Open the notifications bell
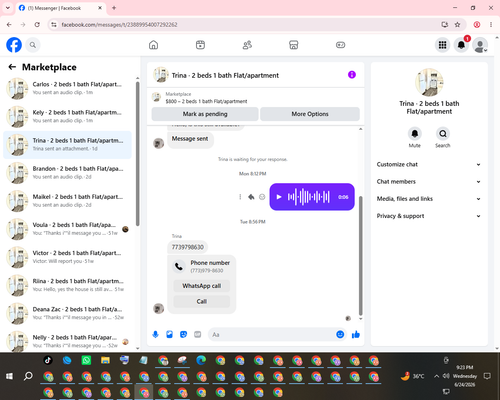The width and height of the screenshot is (500, 400). pos(461,45)
